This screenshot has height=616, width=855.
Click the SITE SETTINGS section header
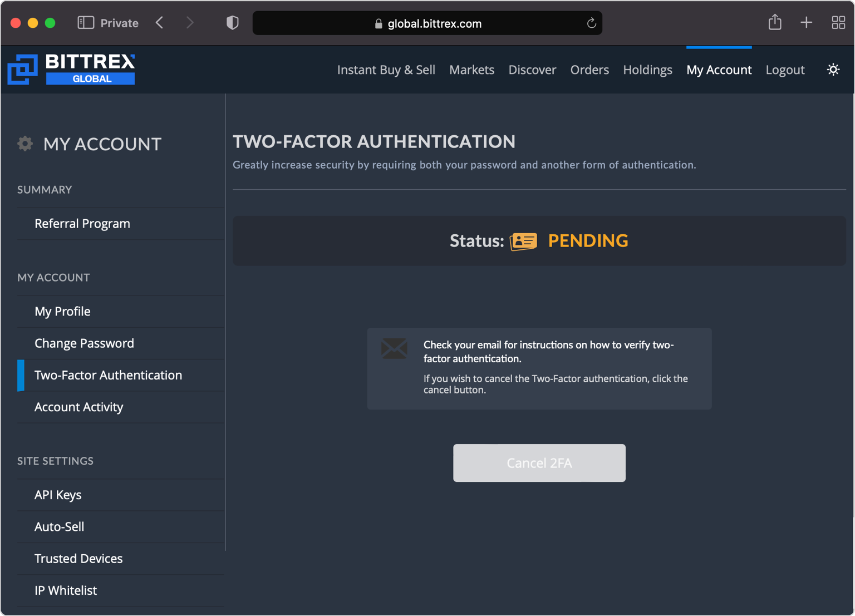55,461
